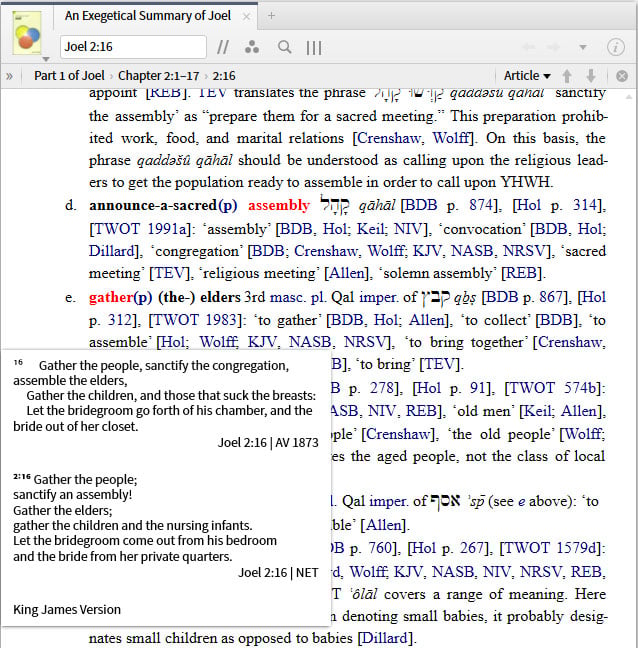Close the locator bar X icon

[621, 76]
